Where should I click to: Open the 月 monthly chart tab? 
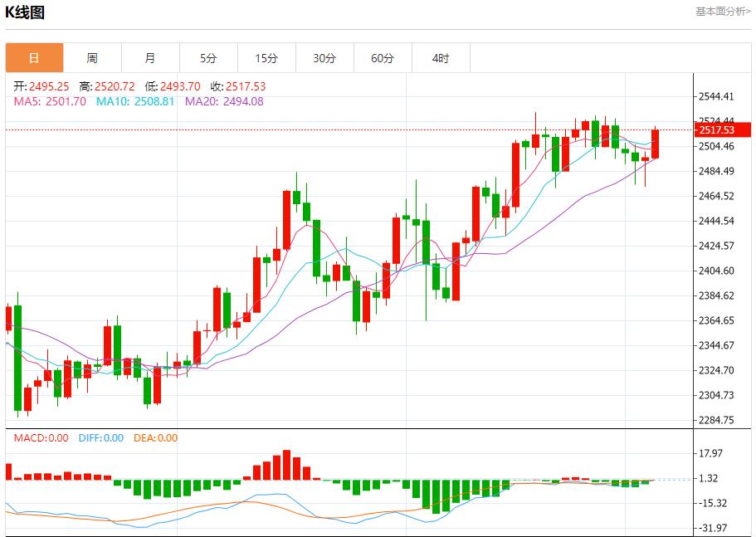[150, 58]
